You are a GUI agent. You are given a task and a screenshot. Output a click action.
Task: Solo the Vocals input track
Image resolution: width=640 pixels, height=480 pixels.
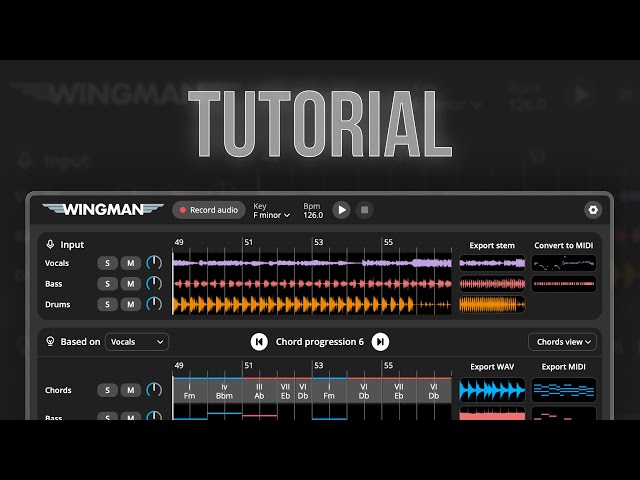pos(107,263)
